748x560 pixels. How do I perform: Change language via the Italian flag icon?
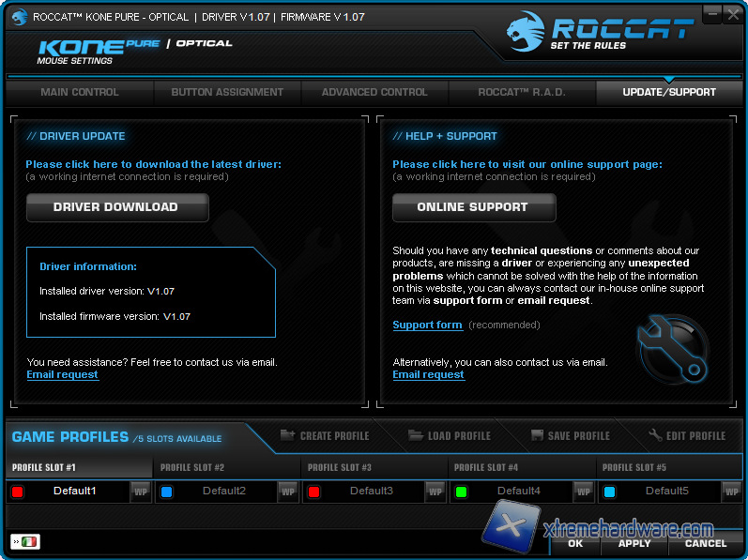(x=29, y=542)
